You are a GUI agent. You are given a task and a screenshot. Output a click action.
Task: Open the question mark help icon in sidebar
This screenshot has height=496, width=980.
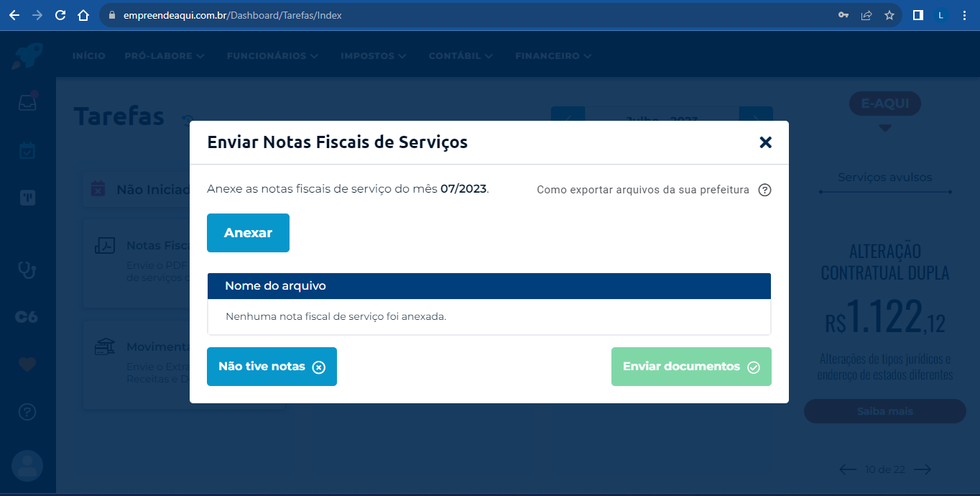pos(27,412)
